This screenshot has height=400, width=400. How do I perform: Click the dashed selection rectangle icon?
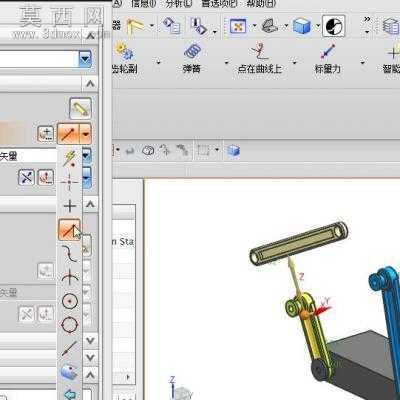pos(203,151)
